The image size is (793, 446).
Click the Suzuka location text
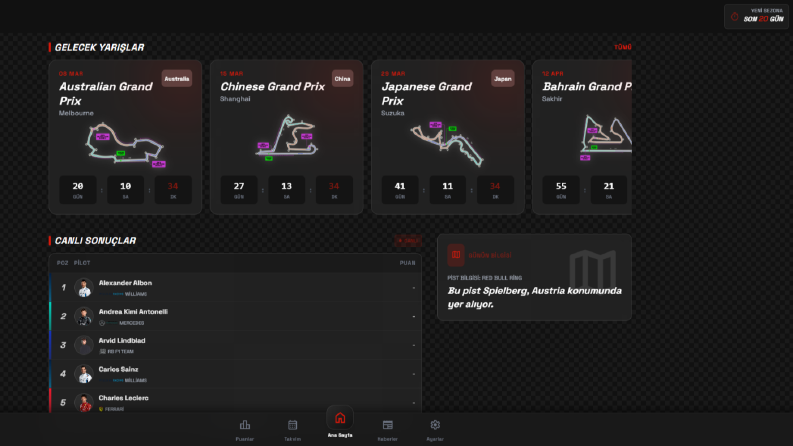coord(392,113)
